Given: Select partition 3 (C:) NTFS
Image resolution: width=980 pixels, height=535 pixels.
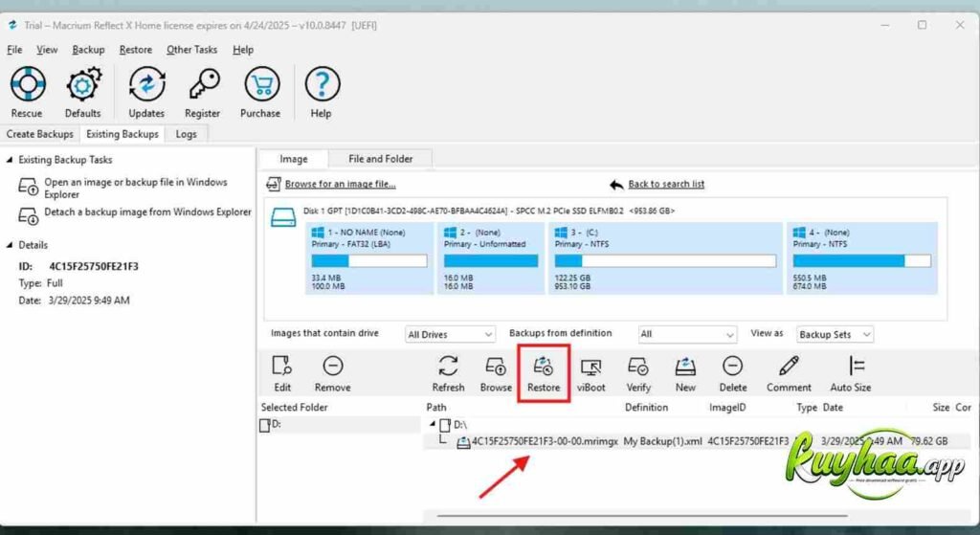Looking at the screenshot, I should pyautogui.click(x=665, y=258).
